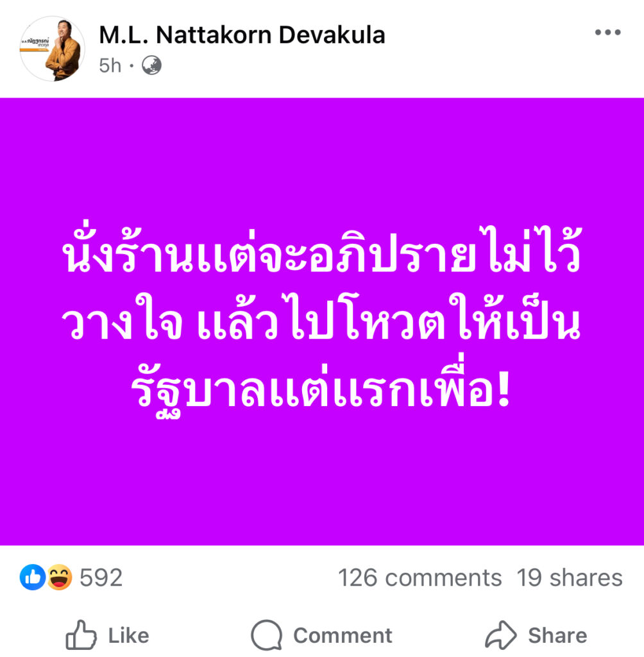Click the Comment button label
644x657 pixels.
point(343,636)
